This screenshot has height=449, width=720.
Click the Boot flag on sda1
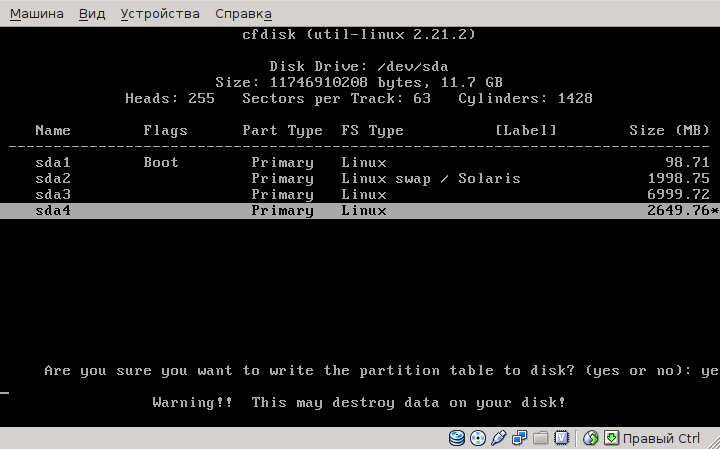pos(161,163)
